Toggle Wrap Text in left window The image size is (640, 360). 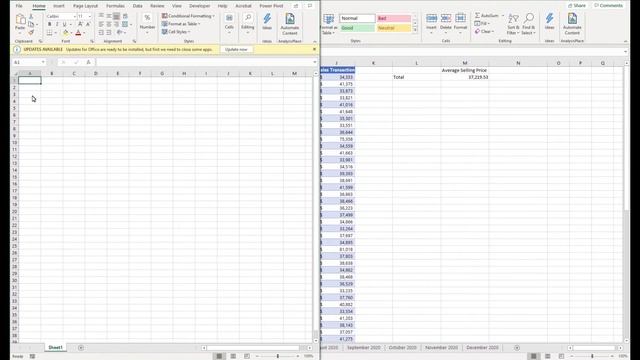pos(125,16)
